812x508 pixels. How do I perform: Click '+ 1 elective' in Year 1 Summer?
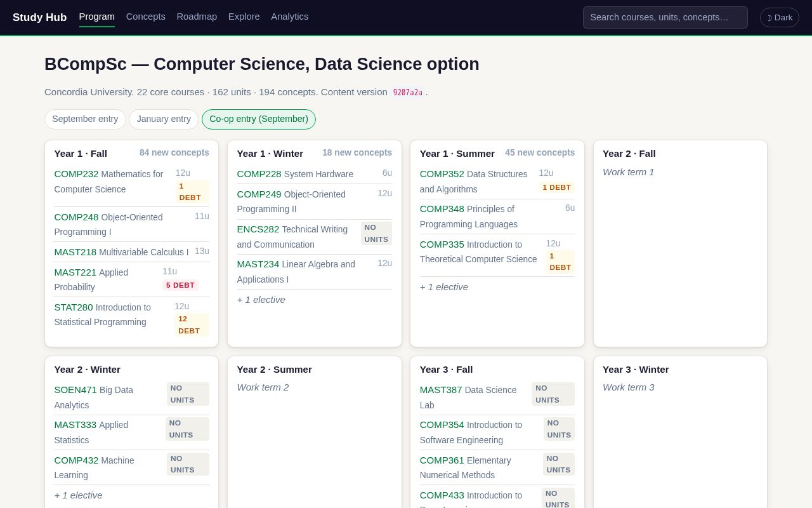point(444,287)
